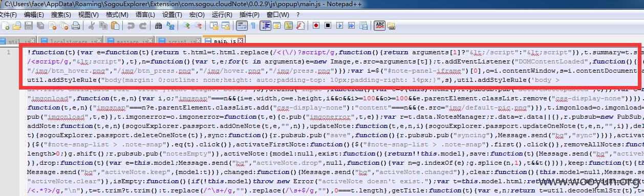Open the 语言(L) menu
Screen dimensions: 644x196
pyautogui.click(x=145, y=14)
